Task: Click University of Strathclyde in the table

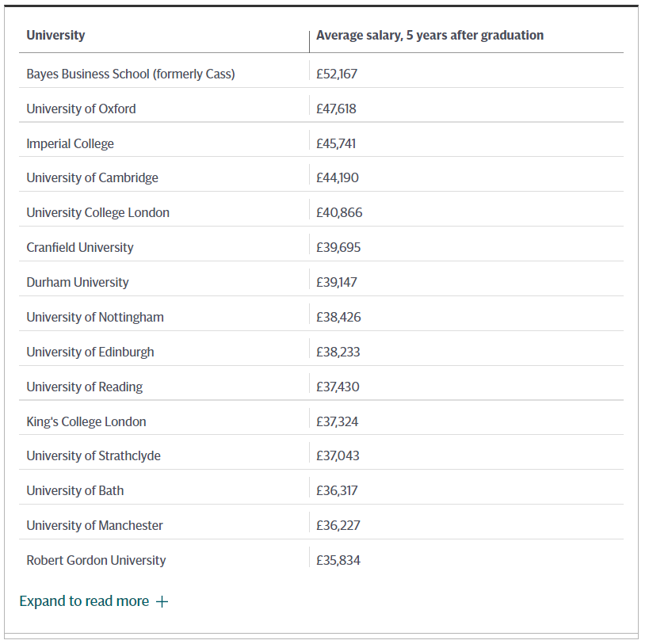Action: pyautogui.click(x=94, y=455)
